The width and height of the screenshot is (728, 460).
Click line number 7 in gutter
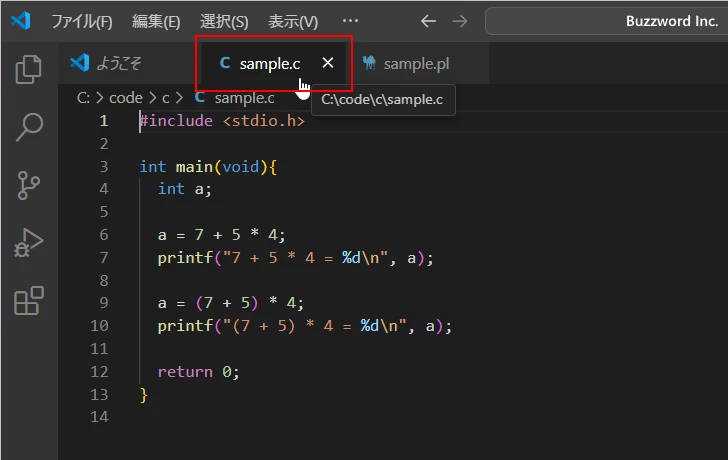[104, 257]
